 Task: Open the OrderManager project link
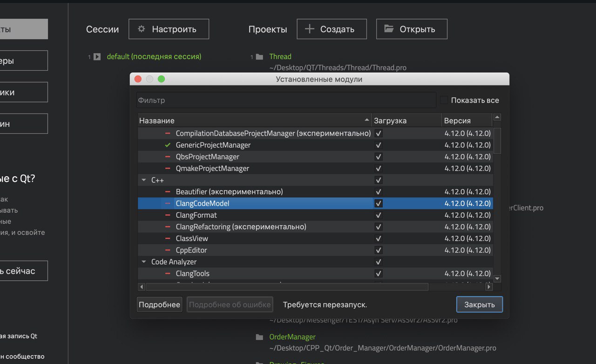coord(292,337)
